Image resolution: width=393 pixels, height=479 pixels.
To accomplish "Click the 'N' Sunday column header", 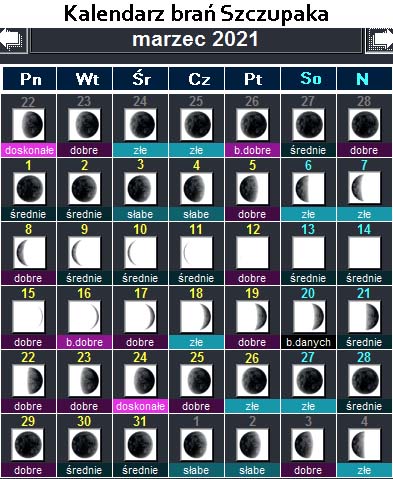I will (x=364, y=79).
